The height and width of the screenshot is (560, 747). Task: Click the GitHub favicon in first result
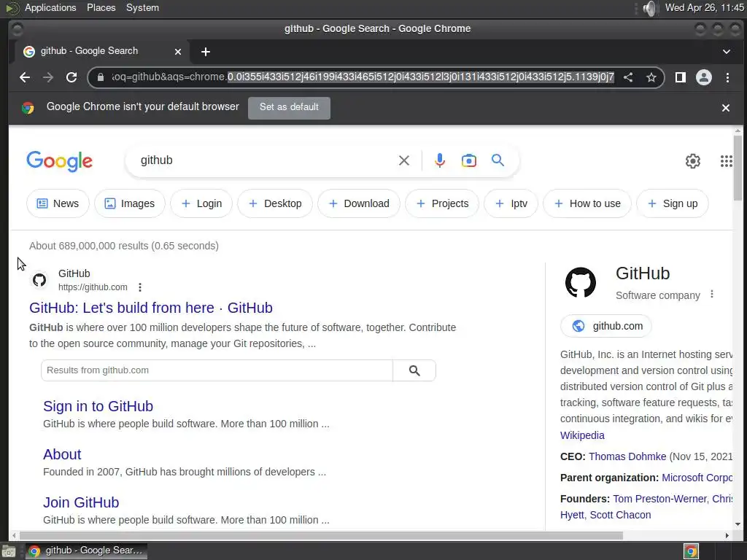click(x=39, y=280)
